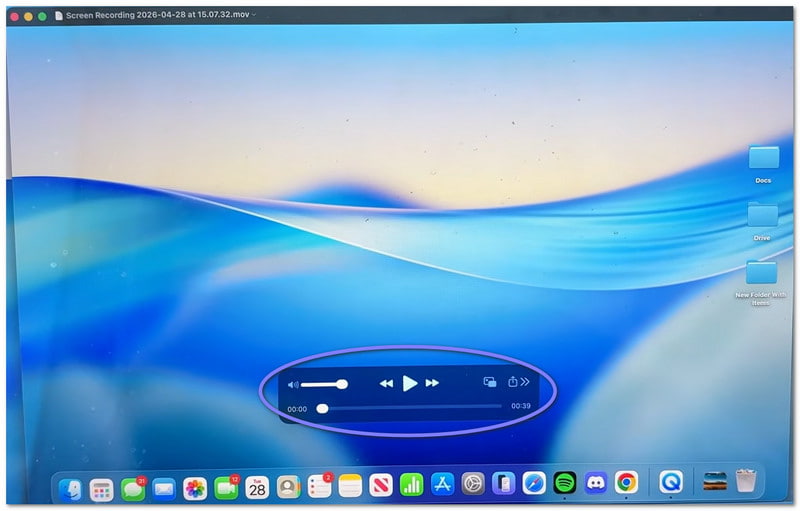
Task: Show more controls via double chevron
Action: pyautogui.click(x=525, y=381)
